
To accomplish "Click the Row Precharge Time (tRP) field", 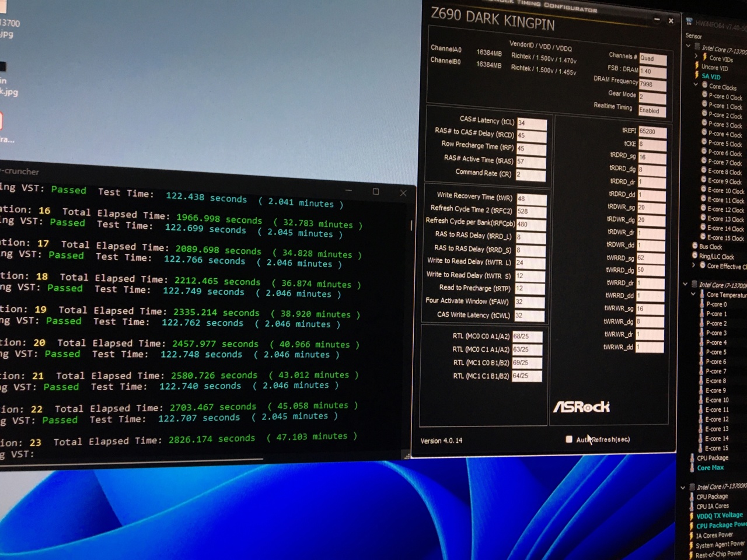I will (531, 149).
